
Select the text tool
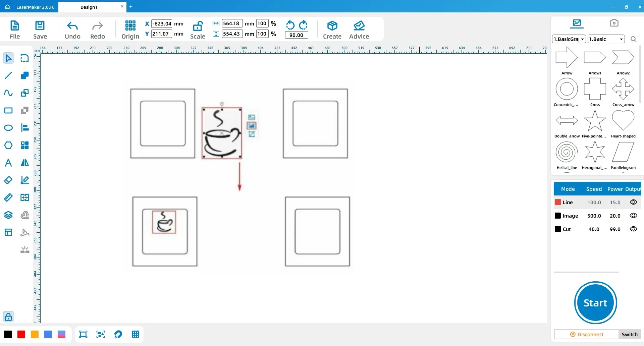click(x=8, y=163)
